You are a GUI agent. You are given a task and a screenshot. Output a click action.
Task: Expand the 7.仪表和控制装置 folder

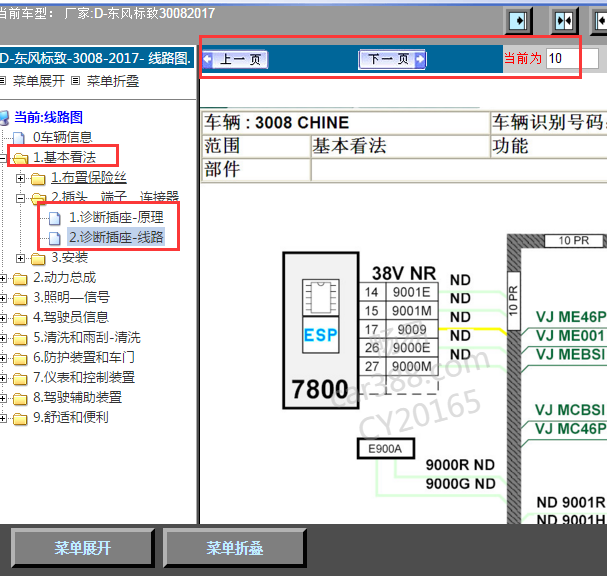[x=3, y=378]
